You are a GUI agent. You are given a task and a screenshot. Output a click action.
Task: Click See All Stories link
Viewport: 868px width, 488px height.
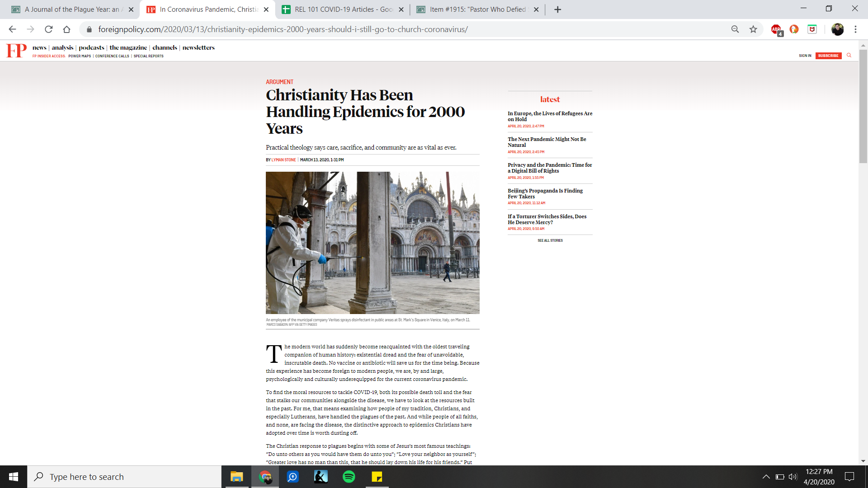(550, 240)
